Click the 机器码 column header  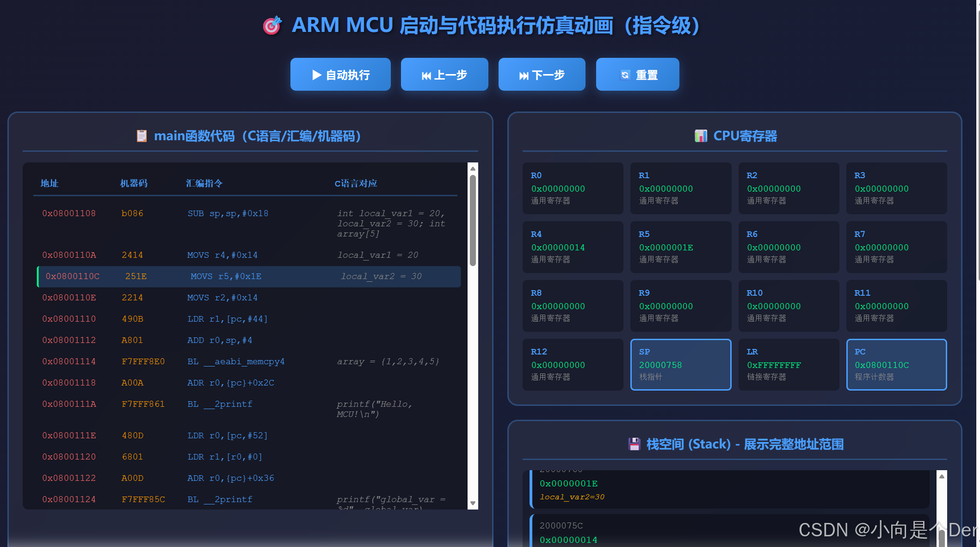pyautogui.click(x=134, y=183)
